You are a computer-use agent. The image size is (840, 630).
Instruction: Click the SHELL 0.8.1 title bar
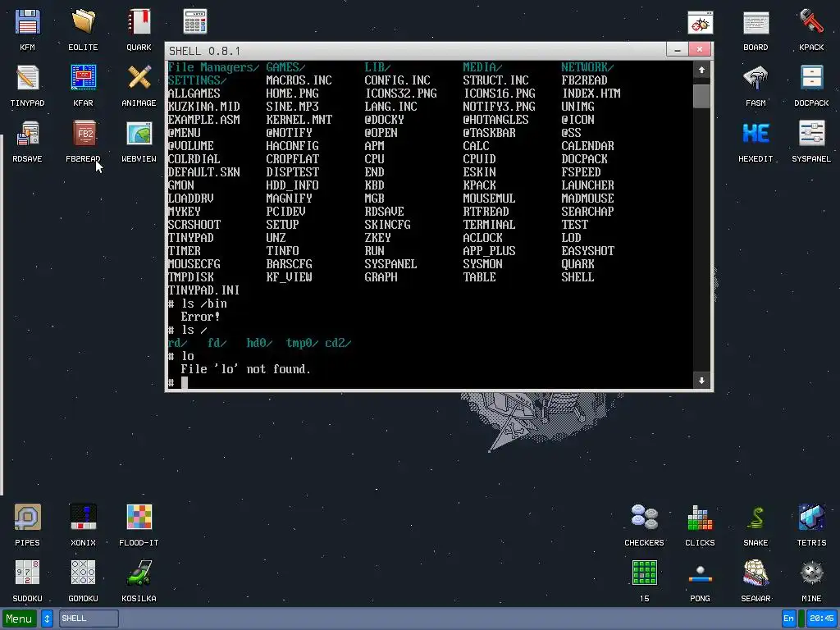pyautogui.click(x=415, y=50)
